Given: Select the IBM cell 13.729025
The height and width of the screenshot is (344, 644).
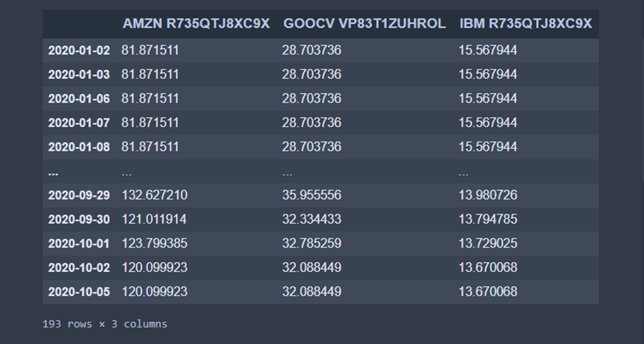Looking at the screenshot, I should [488, 244].
